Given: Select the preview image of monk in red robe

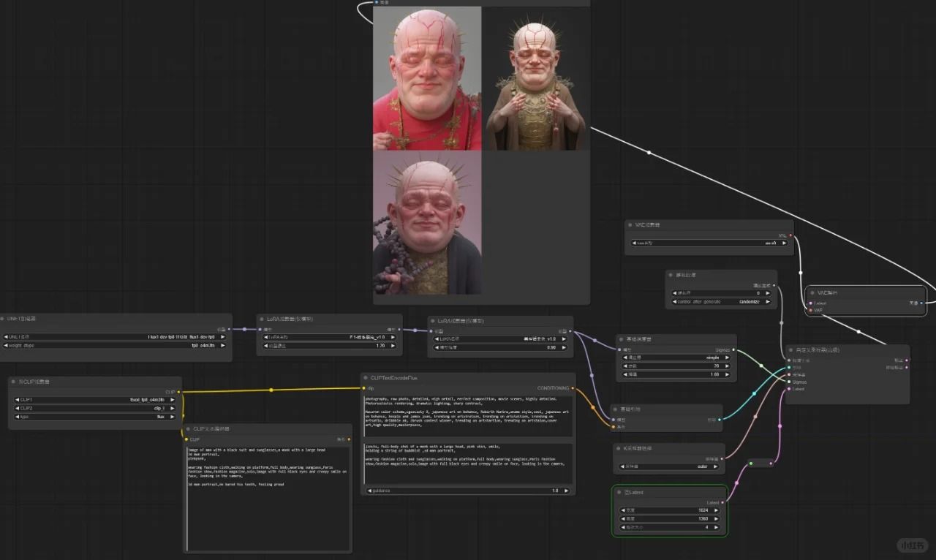Looking at the screenshot, I should pos(427,78).
